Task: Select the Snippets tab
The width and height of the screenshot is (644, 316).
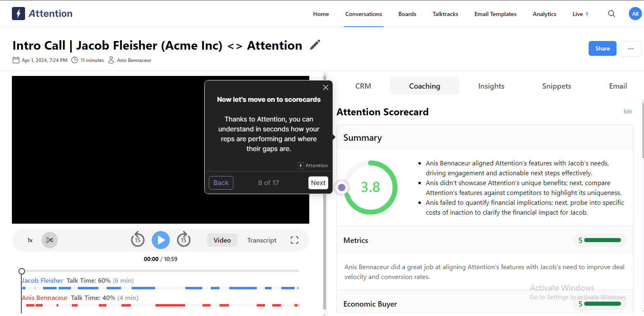Action: tap(557, 86)
